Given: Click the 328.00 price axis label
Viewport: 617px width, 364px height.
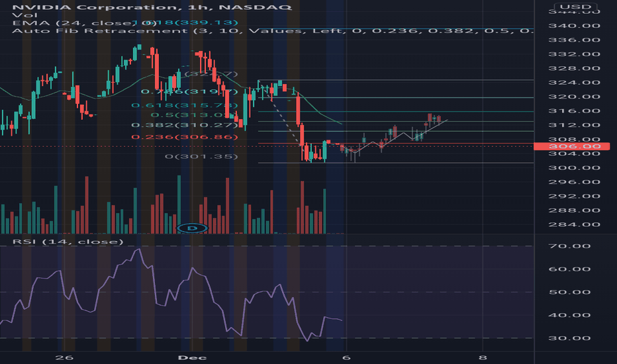Looking at the screenshot, I should tap(574, 68).
